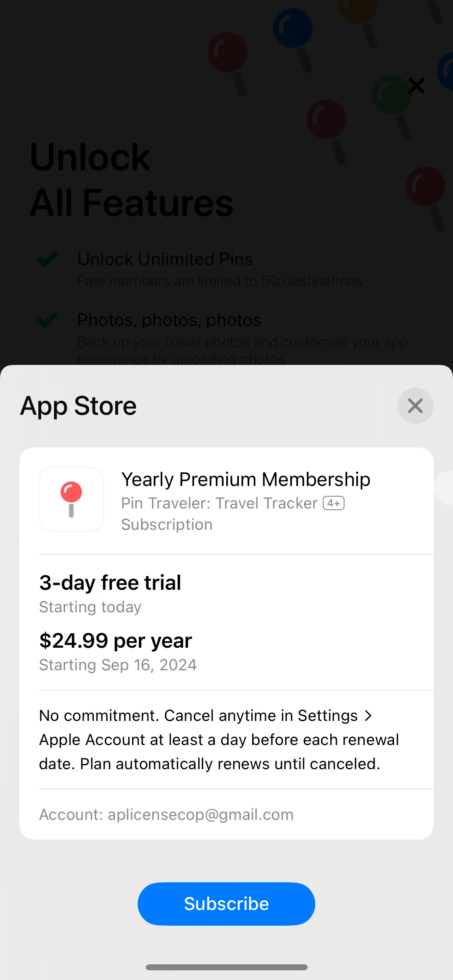Tap the green checkmark beside Unlimited Pins

pos(47,259)
